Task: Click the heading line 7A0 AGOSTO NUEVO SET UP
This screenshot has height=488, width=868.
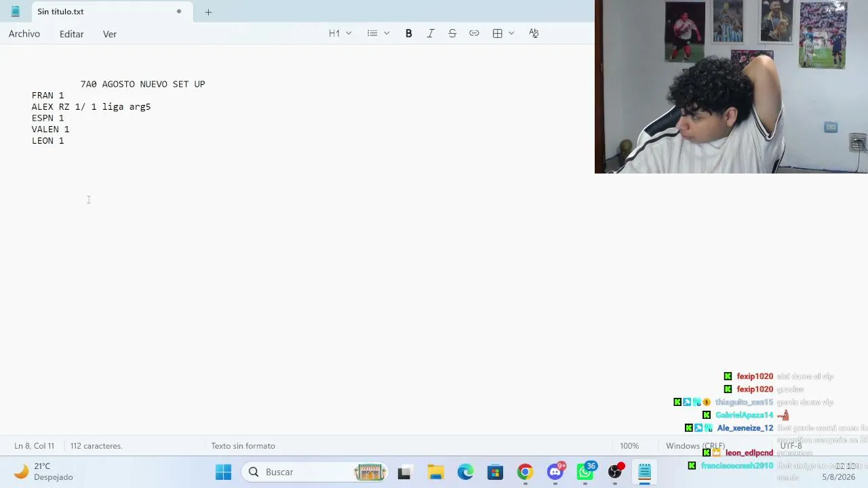Action: click(x=142, y=84)
